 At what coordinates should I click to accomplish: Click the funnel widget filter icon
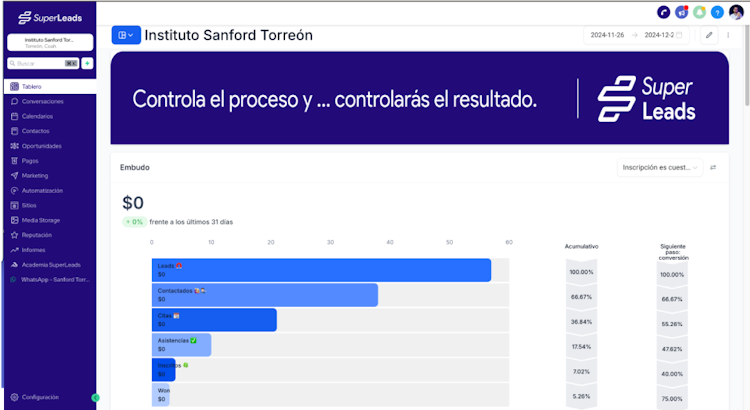click(x=713, y=167)
